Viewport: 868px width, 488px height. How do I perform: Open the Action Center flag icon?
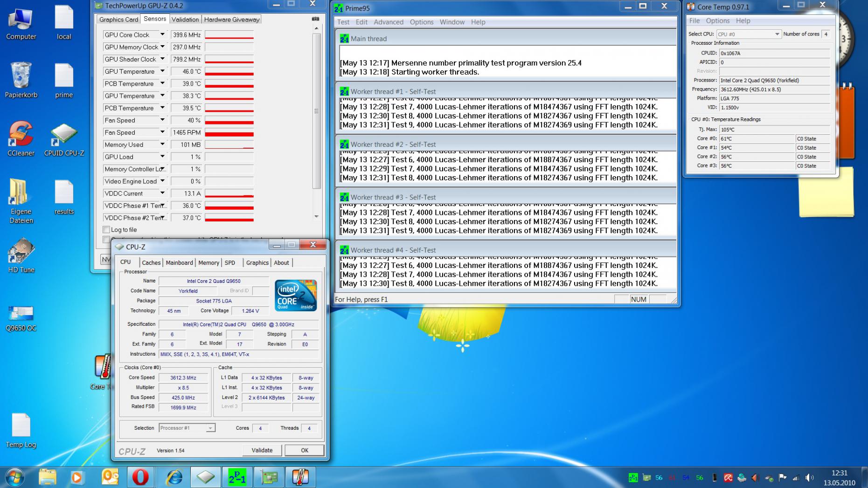(x=783, y=478)
